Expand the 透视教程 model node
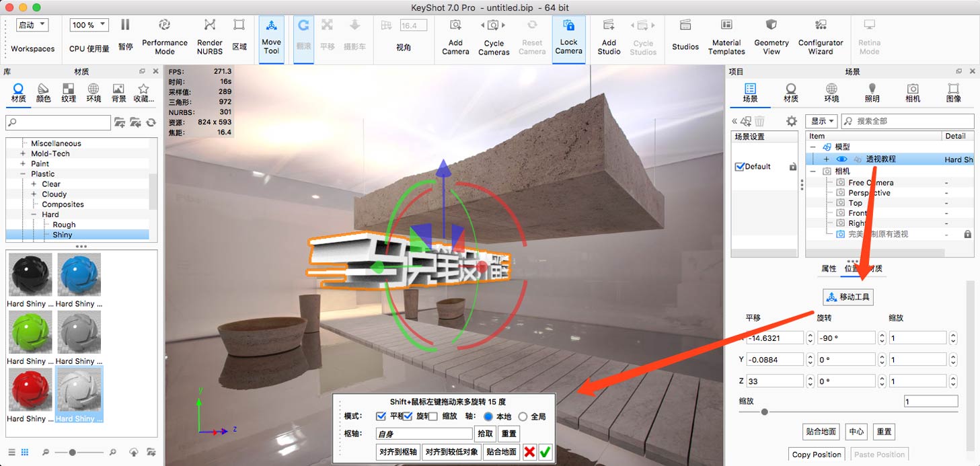Image resolution: width=980 pixels, height=466 pixels. point(827,159)
